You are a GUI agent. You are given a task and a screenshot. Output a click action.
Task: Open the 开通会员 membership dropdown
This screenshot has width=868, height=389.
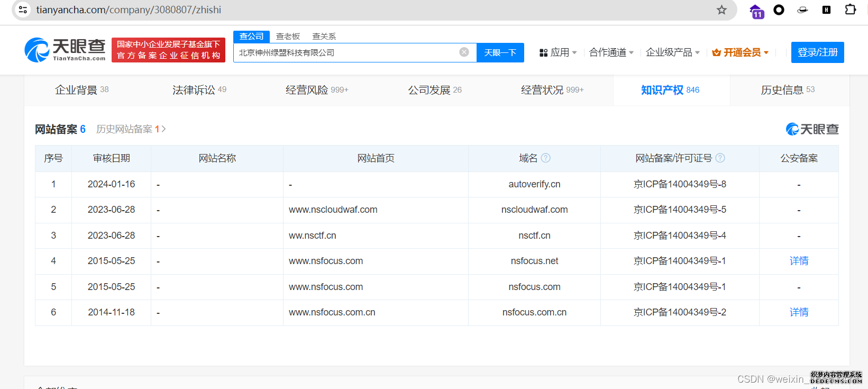click(740, 52)
